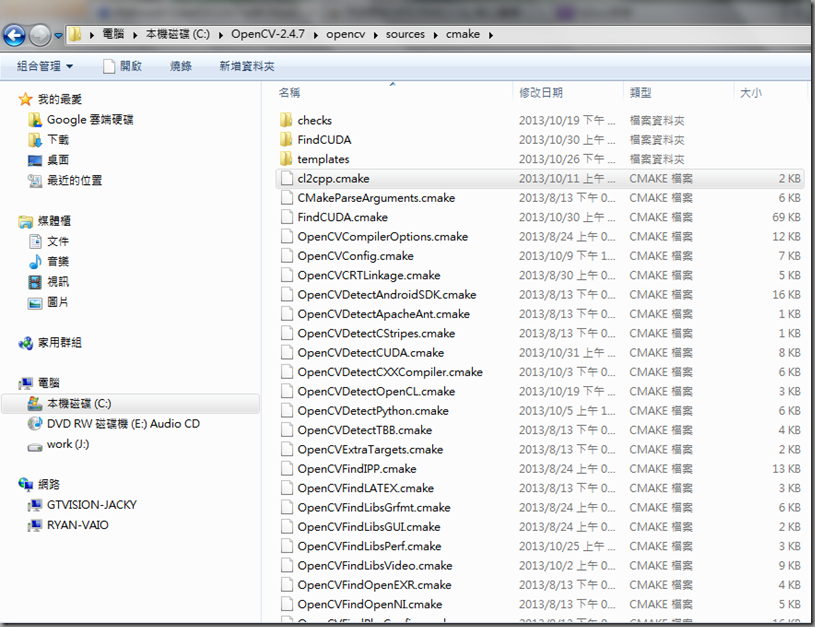Select the 文件 library icon
This screenshot has width=815, height=627.
coord(35,241)
